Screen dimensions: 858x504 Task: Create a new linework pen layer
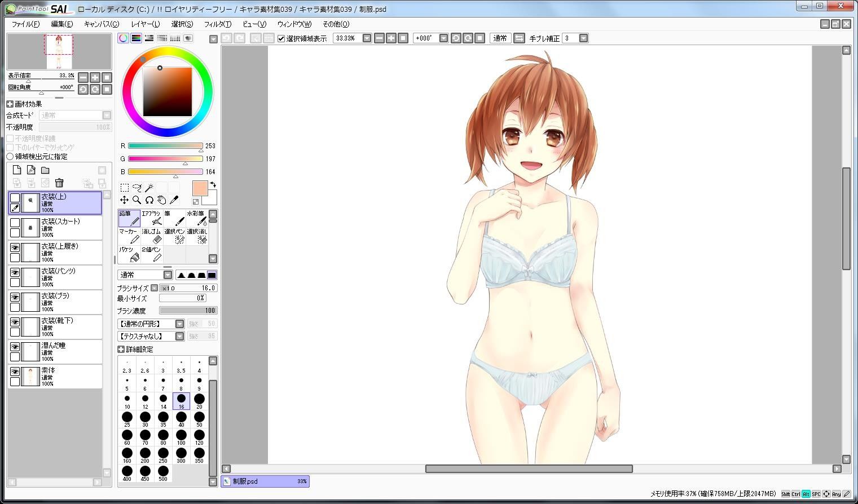click(x=31, y=170)
